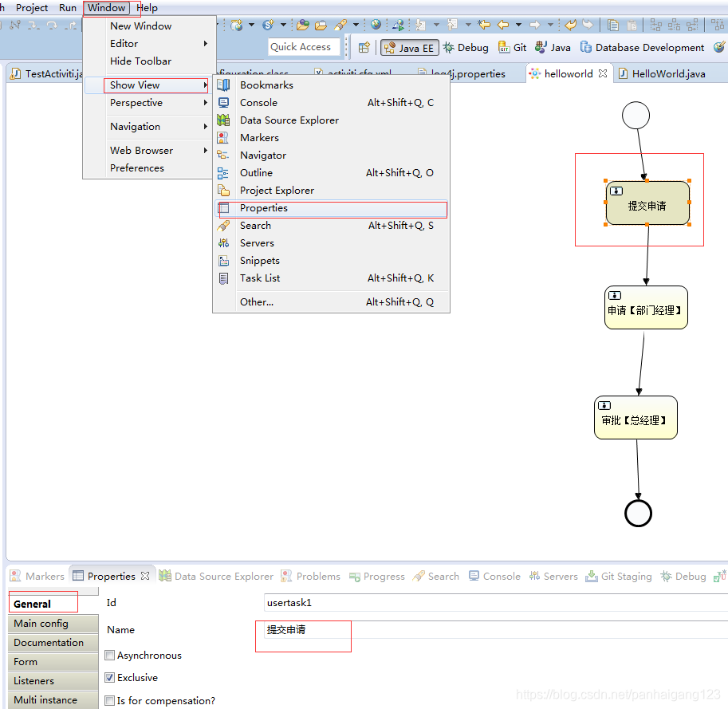Expand the Perspective submenu
This screenshot has height=709, width=728.
(136, 102)
